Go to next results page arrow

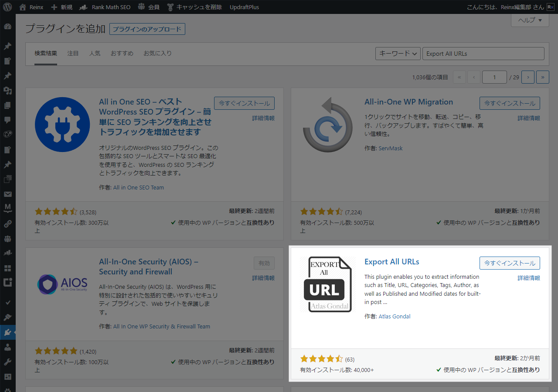pyautogui.click(x=528, y=77)
